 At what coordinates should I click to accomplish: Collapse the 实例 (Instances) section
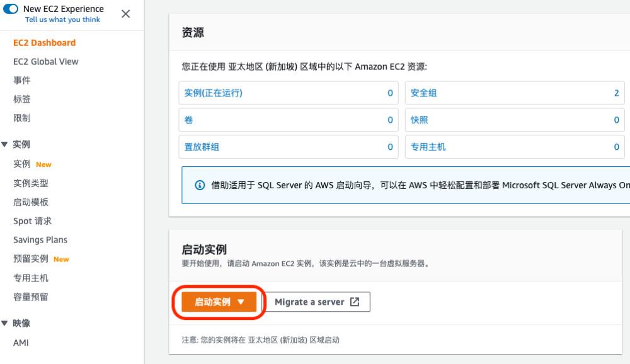tap(7, 144)
